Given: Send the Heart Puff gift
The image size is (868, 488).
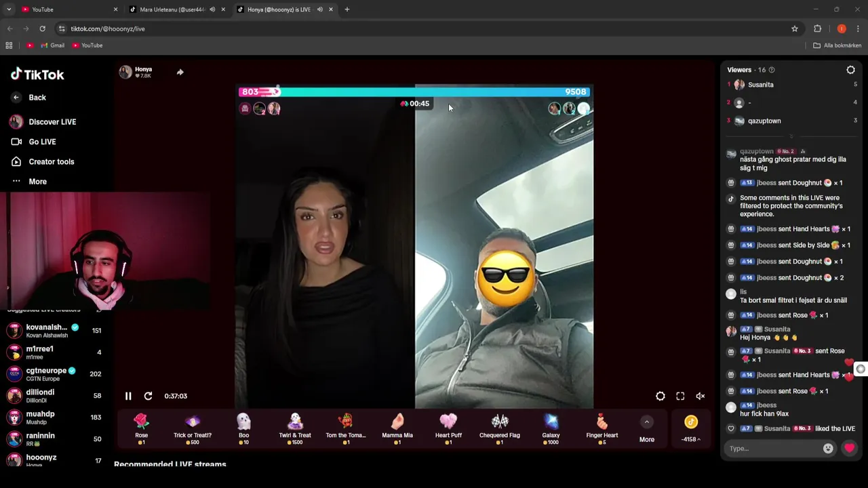Looking at the screenshot, I should (x=448, y=429).
